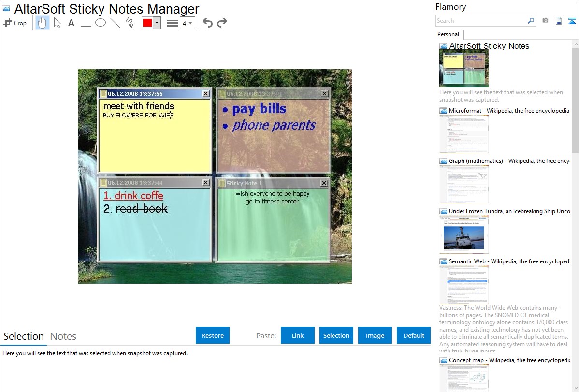Click the search magnifier icon
This screenshot has width=579, height=392.
[x=531, y=21]
